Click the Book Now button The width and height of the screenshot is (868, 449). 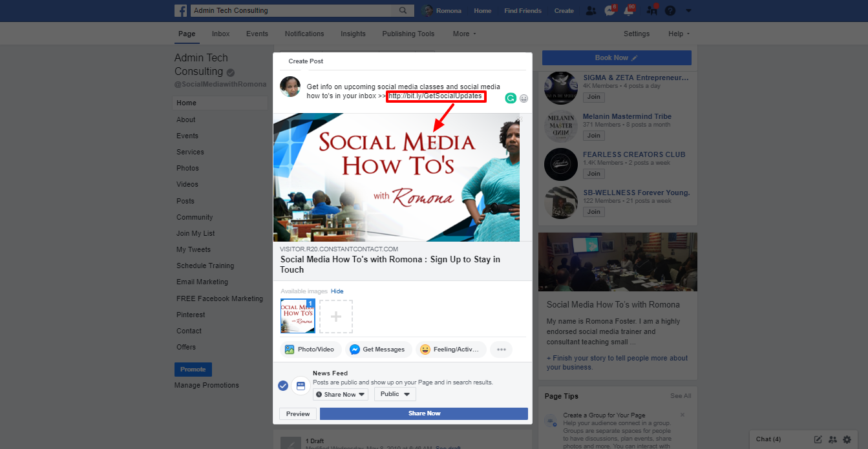[x=617, y=57]
